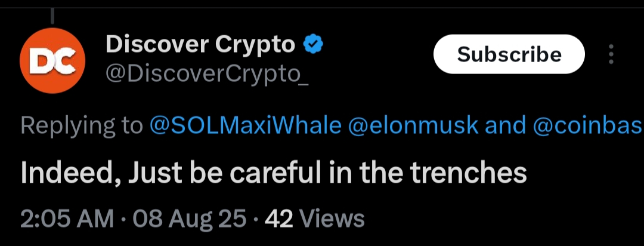Click "and" between the mentioned accounts

coord(504,126)
